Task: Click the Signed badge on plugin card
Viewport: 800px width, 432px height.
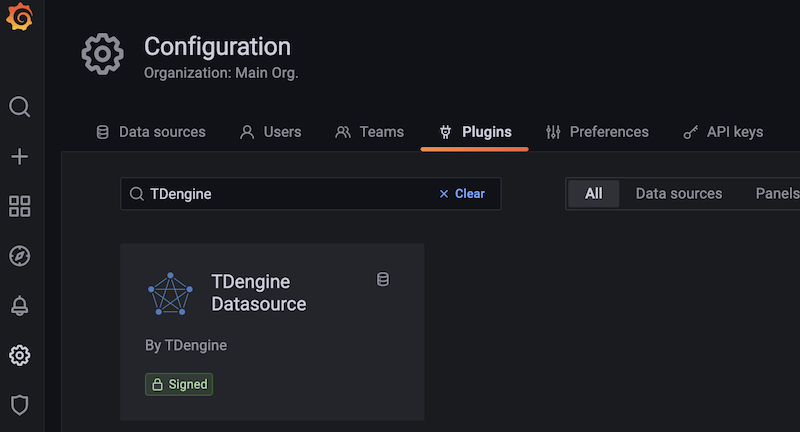Action: point(179,384)
